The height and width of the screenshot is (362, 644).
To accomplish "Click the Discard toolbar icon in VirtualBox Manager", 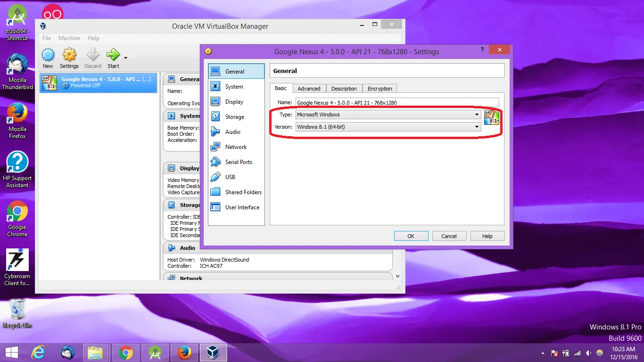I will tap(93, 58).
